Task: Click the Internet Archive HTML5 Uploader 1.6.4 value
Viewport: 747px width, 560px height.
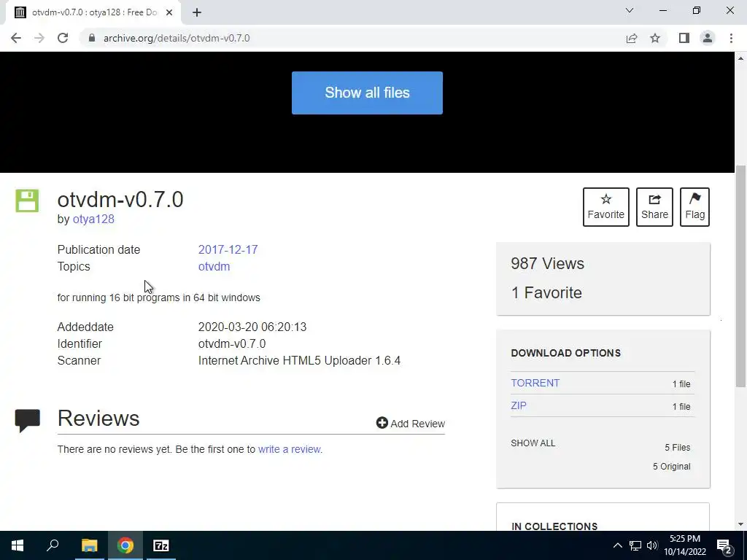Action: (299, 360)
